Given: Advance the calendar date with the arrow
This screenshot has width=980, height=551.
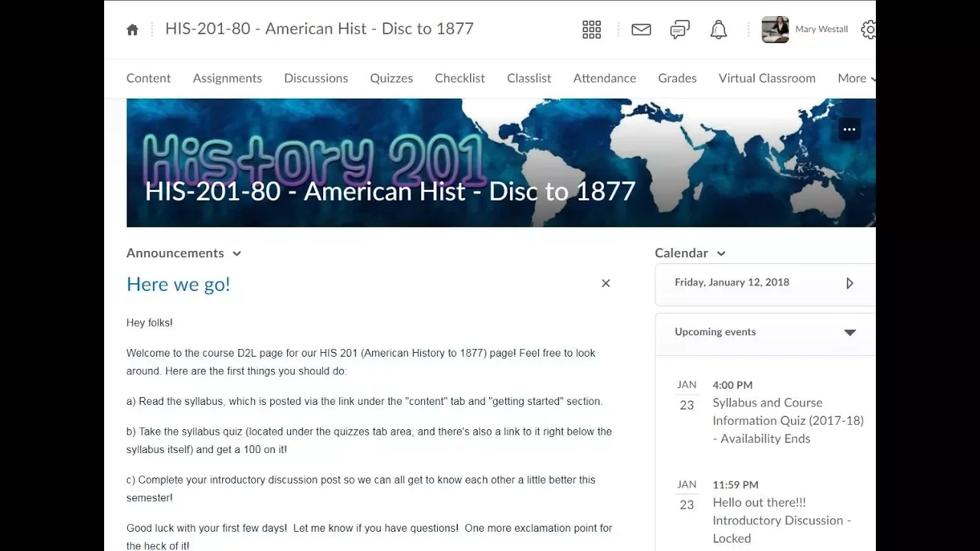Looking at the screenshot, I should [x=849, y=283].
